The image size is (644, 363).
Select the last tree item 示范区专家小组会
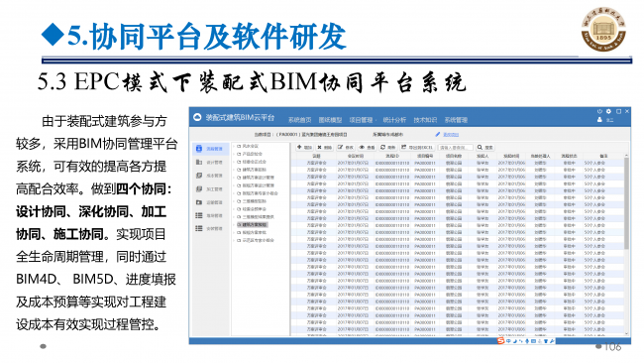point(256,240)
